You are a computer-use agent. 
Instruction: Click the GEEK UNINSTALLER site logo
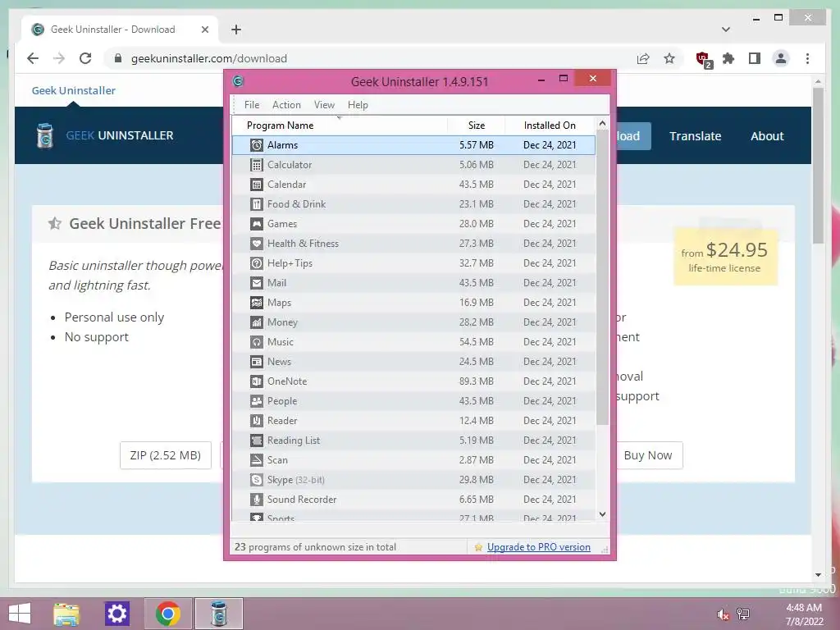point(105,135)
